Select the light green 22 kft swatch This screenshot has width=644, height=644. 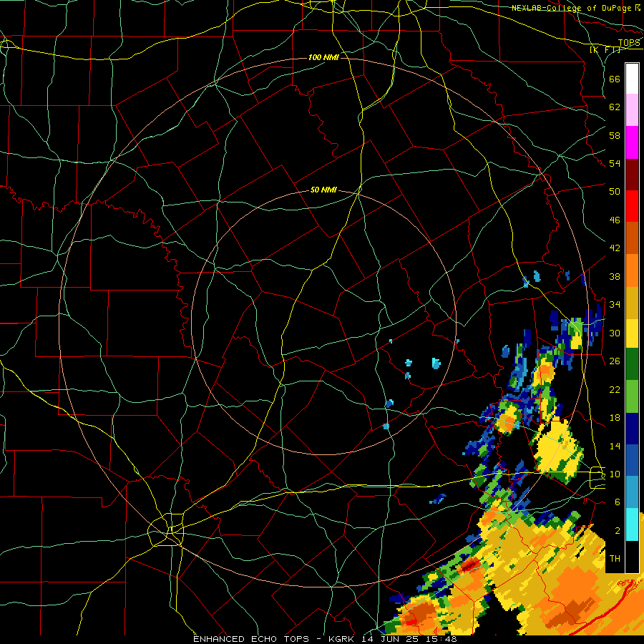pos(632,396)
